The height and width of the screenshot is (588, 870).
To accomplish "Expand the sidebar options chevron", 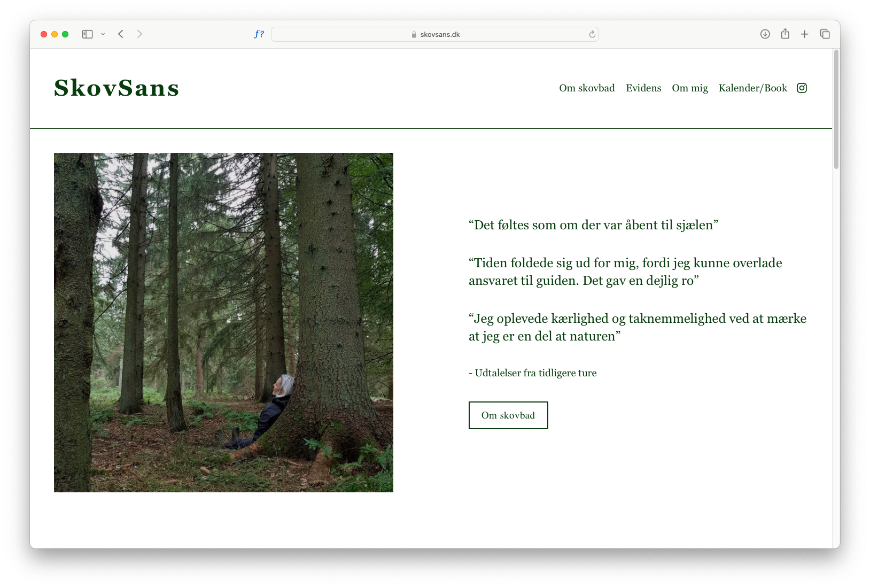I will 103,34.
